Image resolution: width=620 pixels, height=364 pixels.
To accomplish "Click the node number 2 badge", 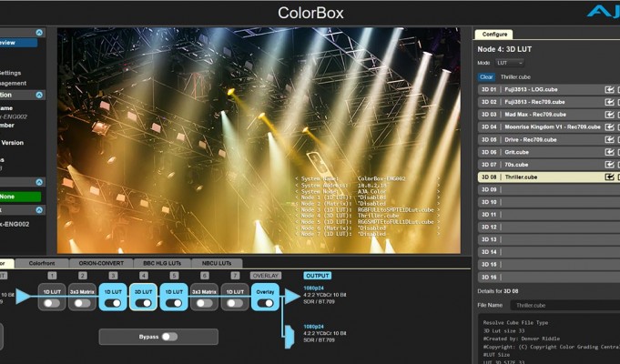I will 82,276.
